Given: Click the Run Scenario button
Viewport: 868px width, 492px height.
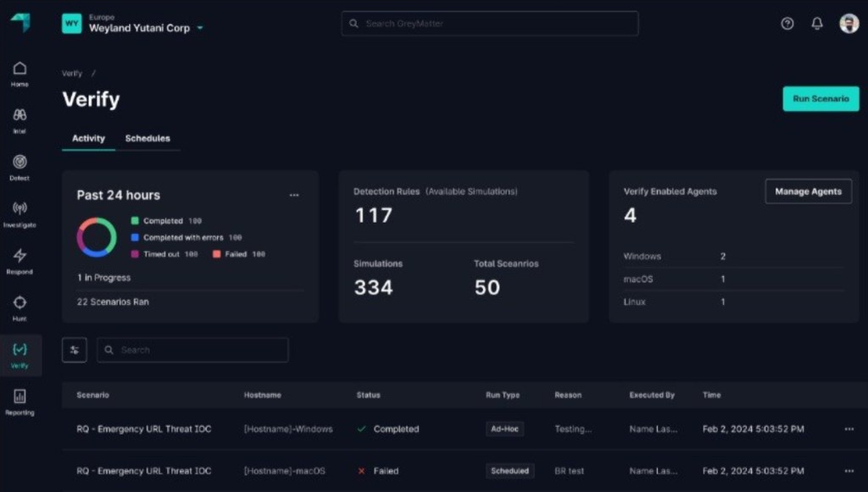Looking at the screenshot, I should (x=821, y=98).
